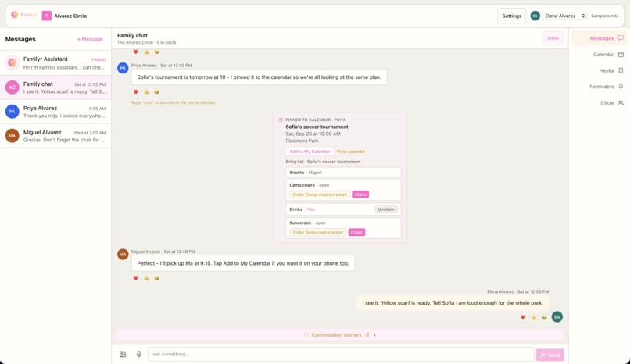Click Order Sunscreen instead

pos(317,232)
